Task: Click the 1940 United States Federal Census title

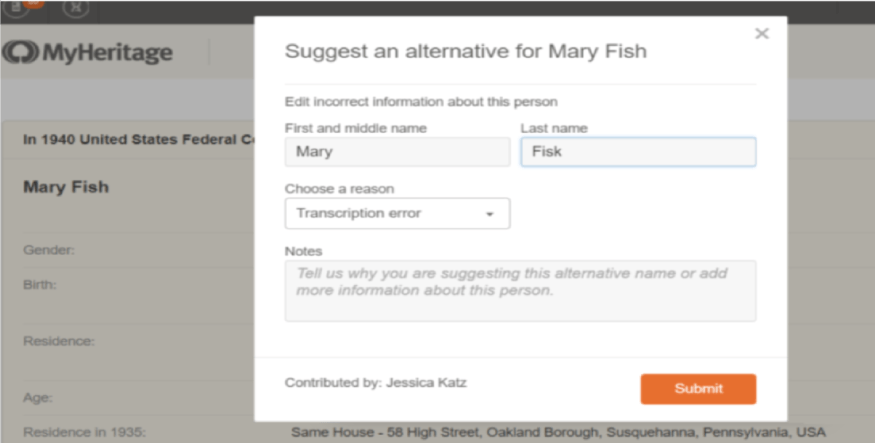Action: coord(140,139)
